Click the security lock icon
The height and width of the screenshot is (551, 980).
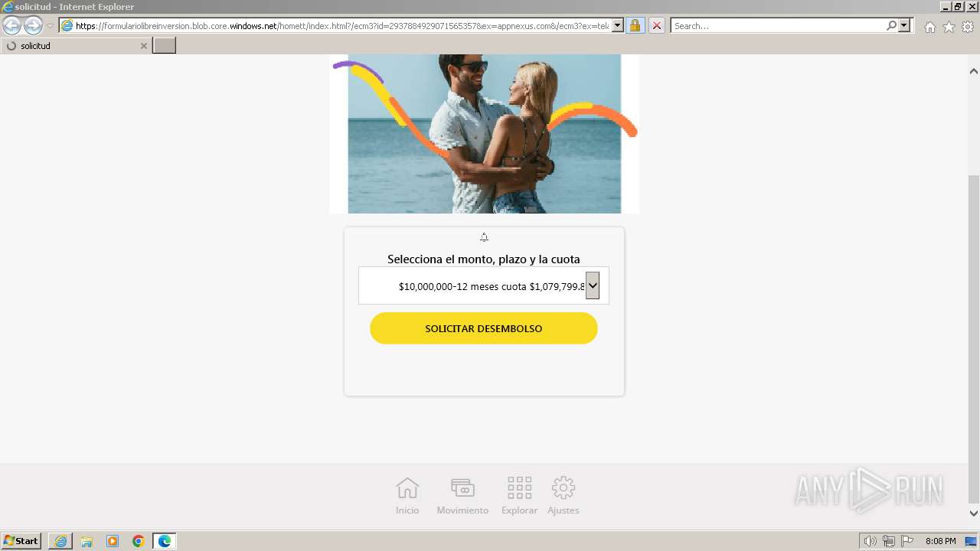point(635,25)
